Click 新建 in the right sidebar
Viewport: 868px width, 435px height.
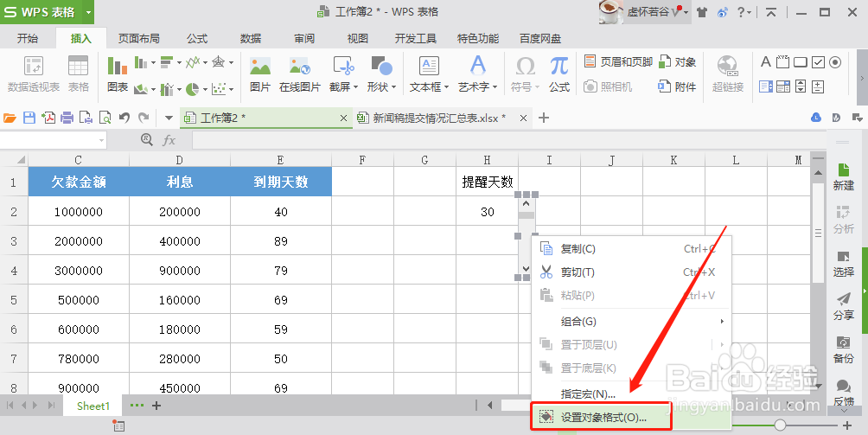click(843, 177)
